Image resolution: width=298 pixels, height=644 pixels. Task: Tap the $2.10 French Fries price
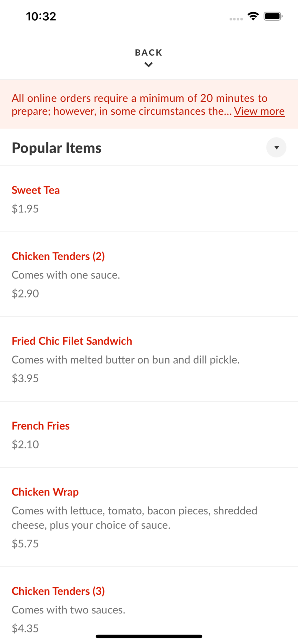(25, 444)
